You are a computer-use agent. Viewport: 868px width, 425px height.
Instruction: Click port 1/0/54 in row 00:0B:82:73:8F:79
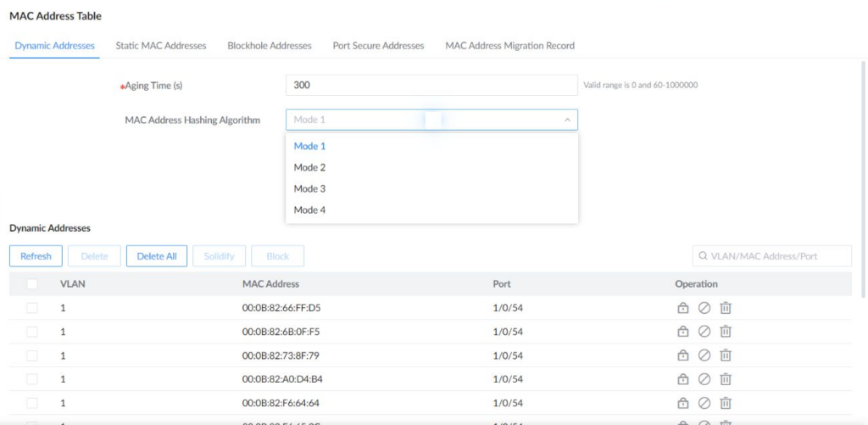click(x=508, y=355)
